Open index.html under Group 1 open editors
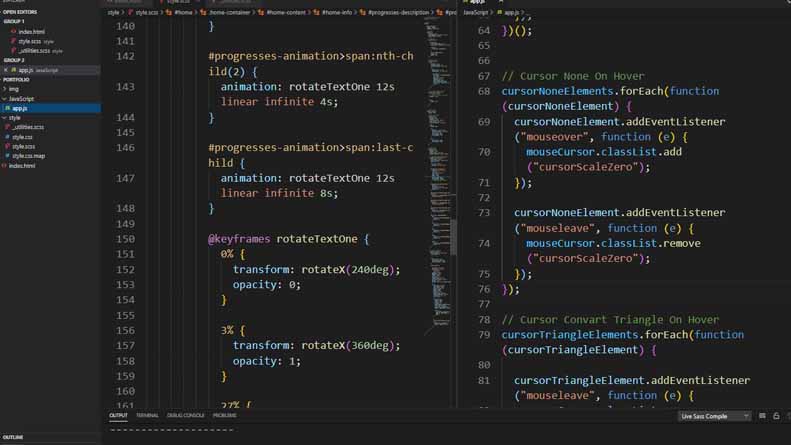This screenshot has height=445, width=791. pos(31,32)
